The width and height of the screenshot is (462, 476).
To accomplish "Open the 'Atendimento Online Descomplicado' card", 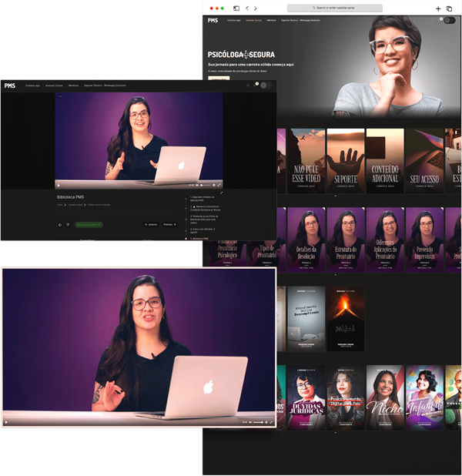I will (x=306, y=319).
